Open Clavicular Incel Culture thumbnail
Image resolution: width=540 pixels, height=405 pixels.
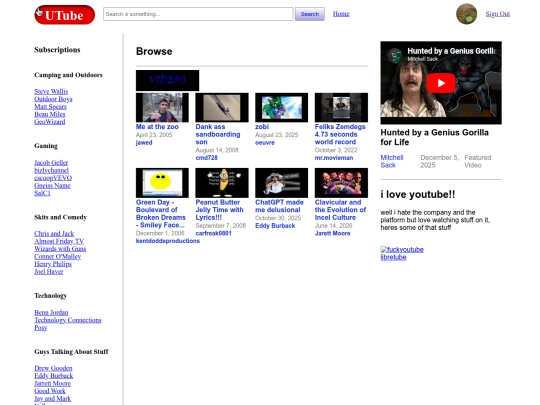[x=341, y=183]
